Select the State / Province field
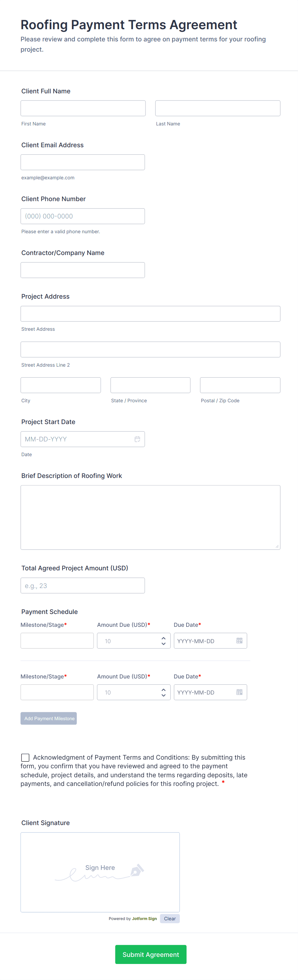 150,385
